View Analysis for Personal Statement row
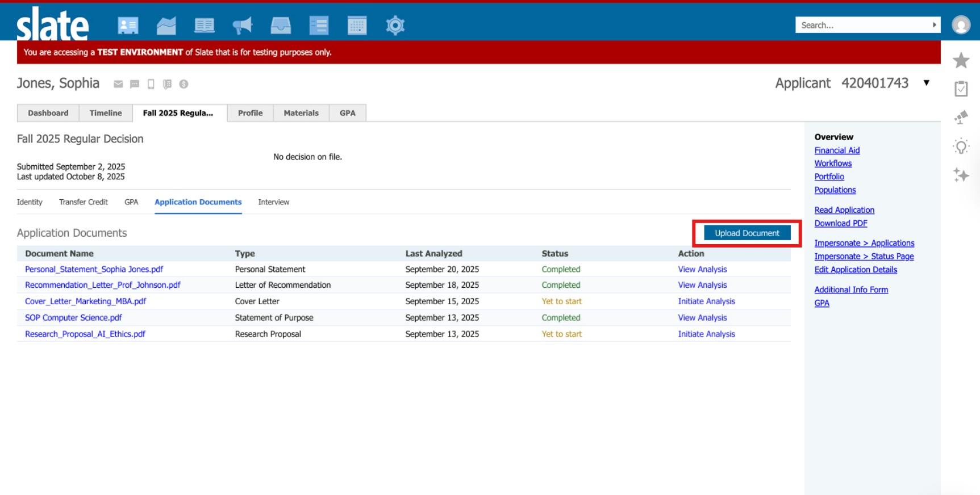 [702, 269]
